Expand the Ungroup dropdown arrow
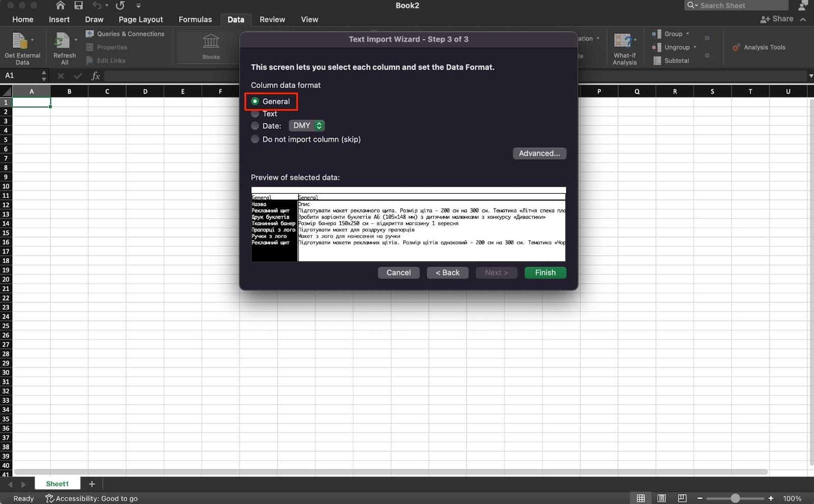This screenshot has height=504, width=814. click(x=694, y=47)
